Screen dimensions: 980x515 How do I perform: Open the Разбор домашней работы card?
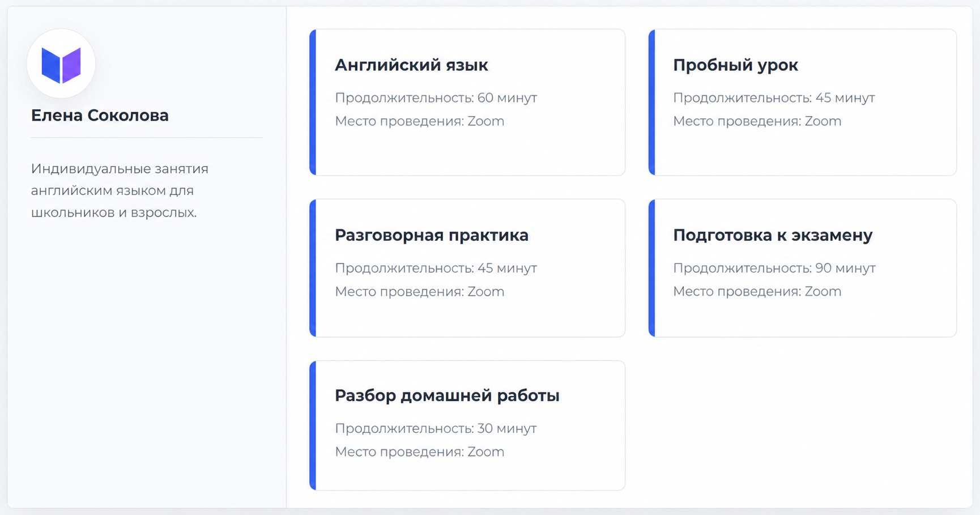[467, 425]
